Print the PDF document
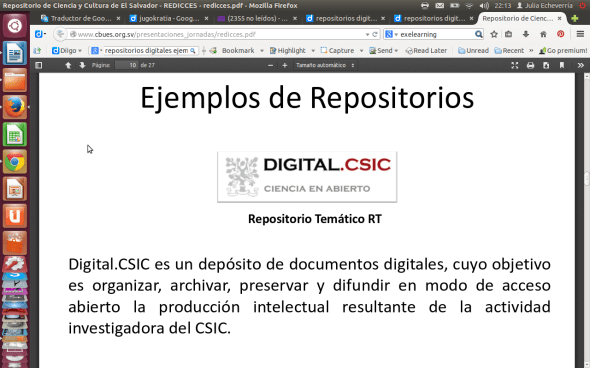Viewport: 590px width, 368px height. click(530, 65)
